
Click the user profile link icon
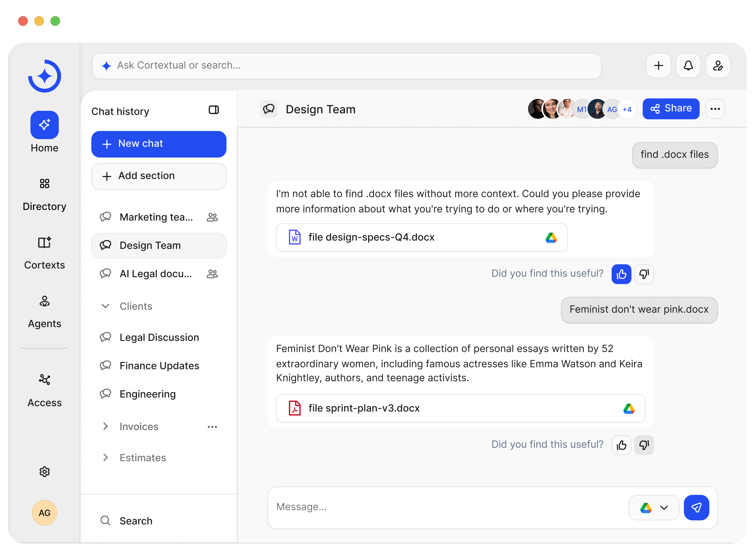tap(718, 65)
